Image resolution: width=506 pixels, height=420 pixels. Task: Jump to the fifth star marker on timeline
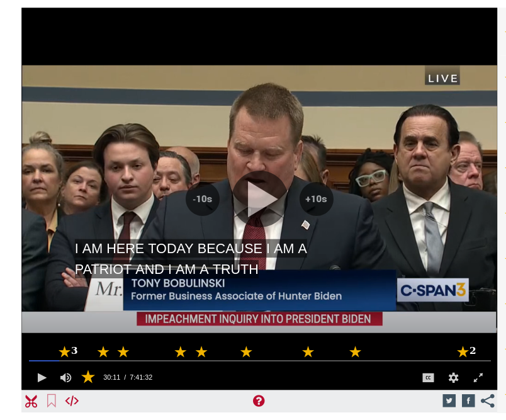coord(201,352)
